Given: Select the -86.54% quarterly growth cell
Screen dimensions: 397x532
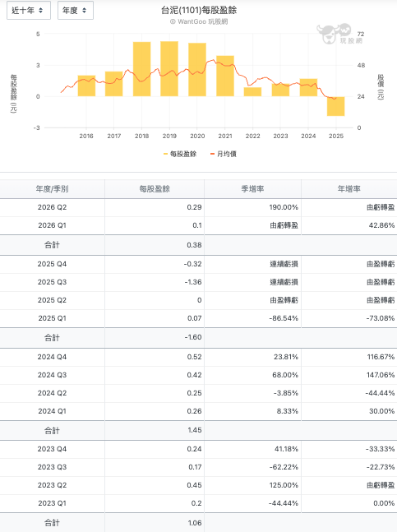Looking at the screenshot, I should click(284, 318).
